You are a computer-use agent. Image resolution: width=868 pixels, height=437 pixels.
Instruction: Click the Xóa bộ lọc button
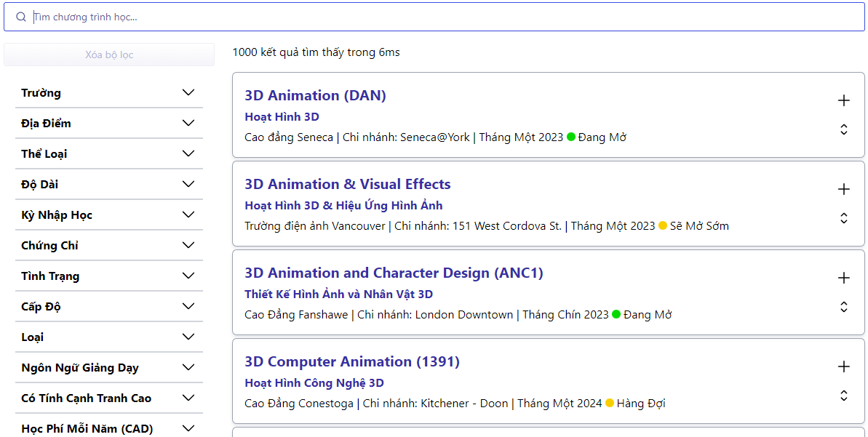point(109,55)
